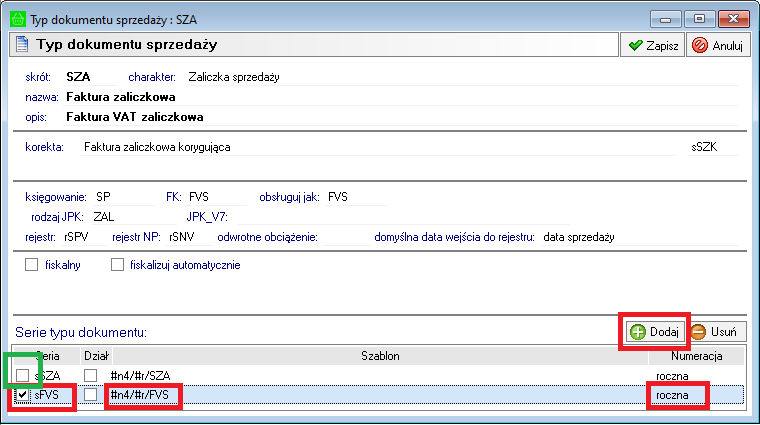Screen dimensions: 760x425
Task: Select the #n4/#r/SZA template cell
Action: (140, 375)
